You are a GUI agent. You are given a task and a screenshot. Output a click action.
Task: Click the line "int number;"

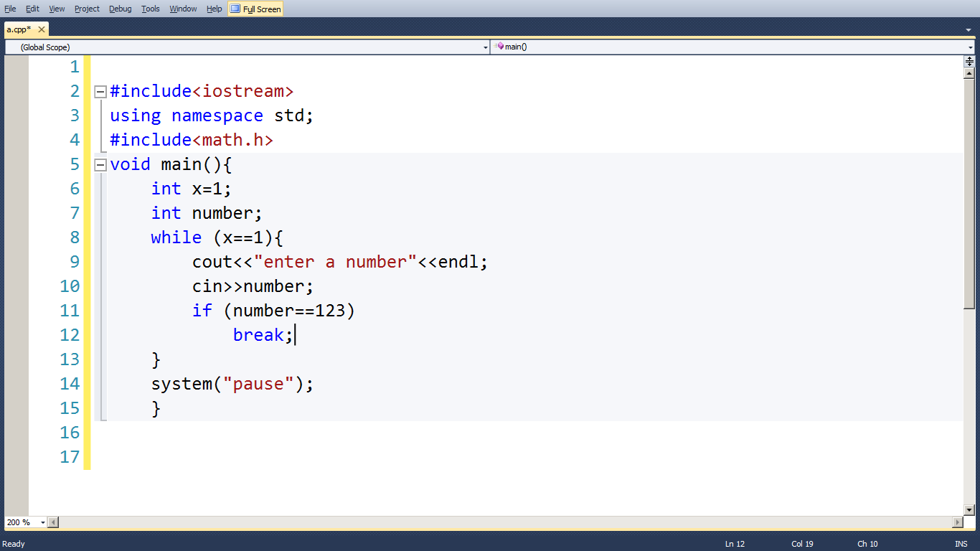207,214
